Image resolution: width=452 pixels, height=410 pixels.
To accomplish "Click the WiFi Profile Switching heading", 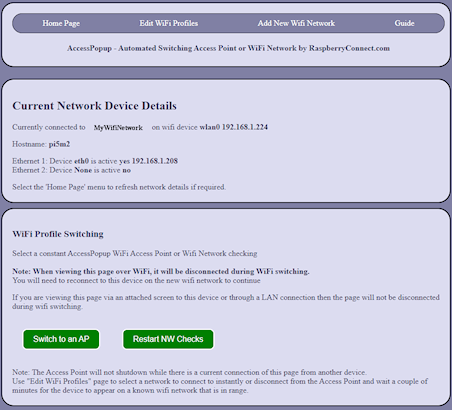I will coord(58,234).
